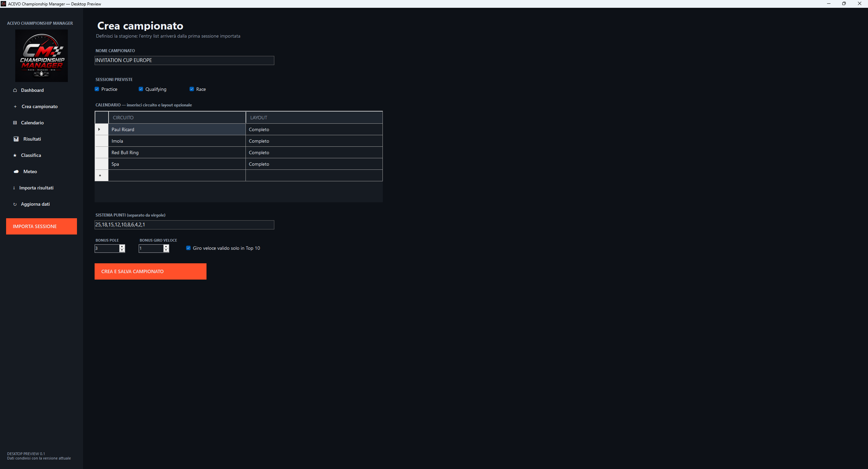Click the Dashboard home icon in the sidebar
This screenshot has width=868, height=469.
(15, 90)
